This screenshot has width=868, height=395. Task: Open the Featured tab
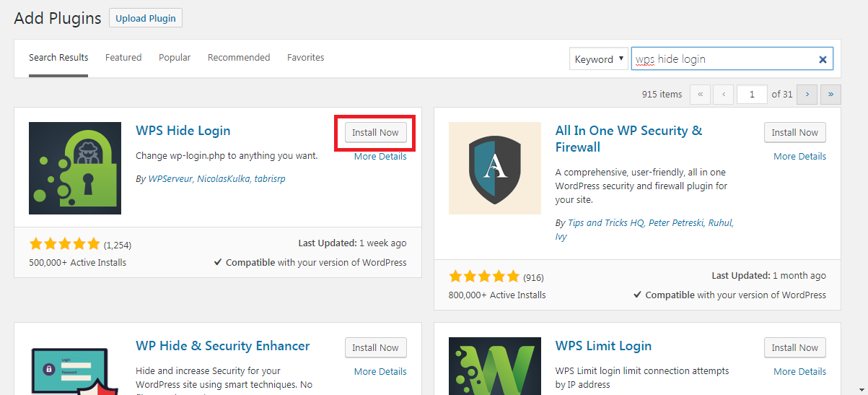point(123,58)
